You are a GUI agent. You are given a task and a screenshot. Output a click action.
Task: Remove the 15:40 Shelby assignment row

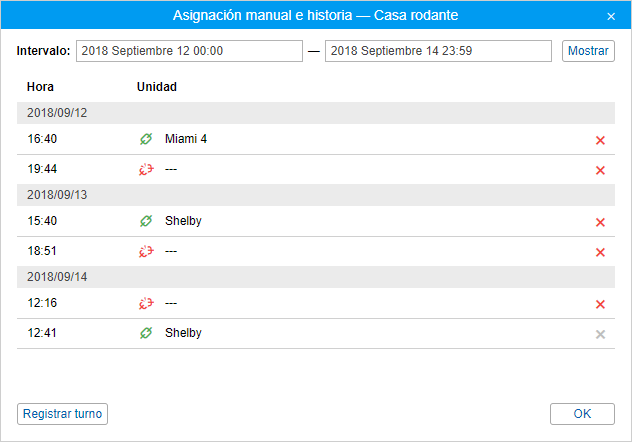tap(600, 222)
